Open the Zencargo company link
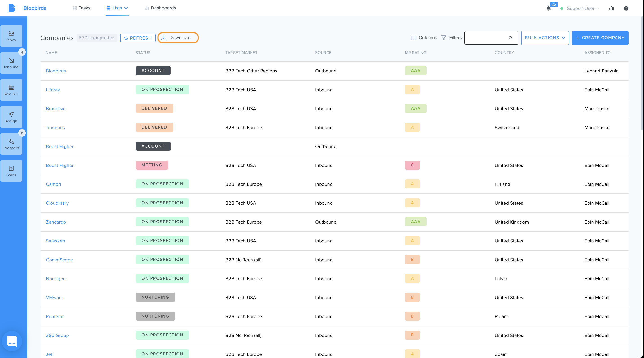The image size is (644, 358). (x=56, y=222)
